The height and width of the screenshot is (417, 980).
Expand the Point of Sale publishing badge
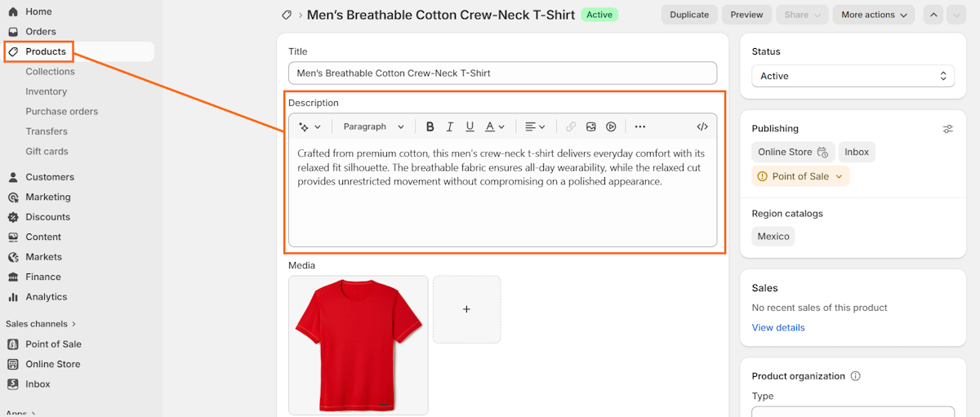[800, 176]
